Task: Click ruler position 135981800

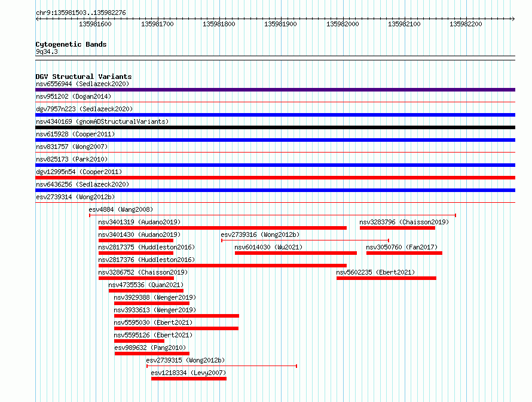Action: pos(219,24)
